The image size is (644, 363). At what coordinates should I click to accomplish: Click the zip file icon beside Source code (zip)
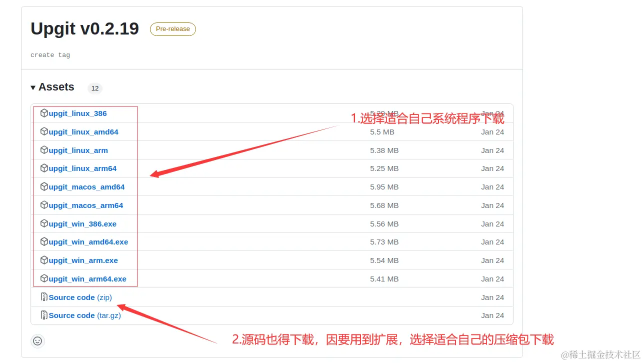point(44,297)
